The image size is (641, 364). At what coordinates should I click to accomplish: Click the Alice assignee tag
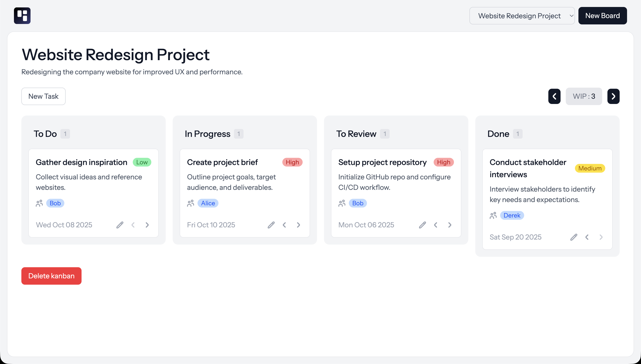(x=208, y=203)
